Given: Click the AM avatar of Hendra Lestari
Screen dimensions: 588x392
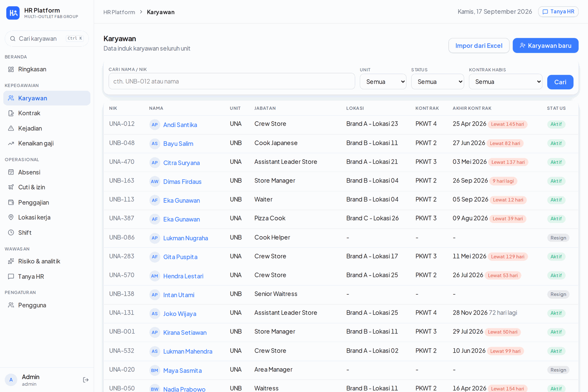Looking at the screenshot, I should pos(155,276).
